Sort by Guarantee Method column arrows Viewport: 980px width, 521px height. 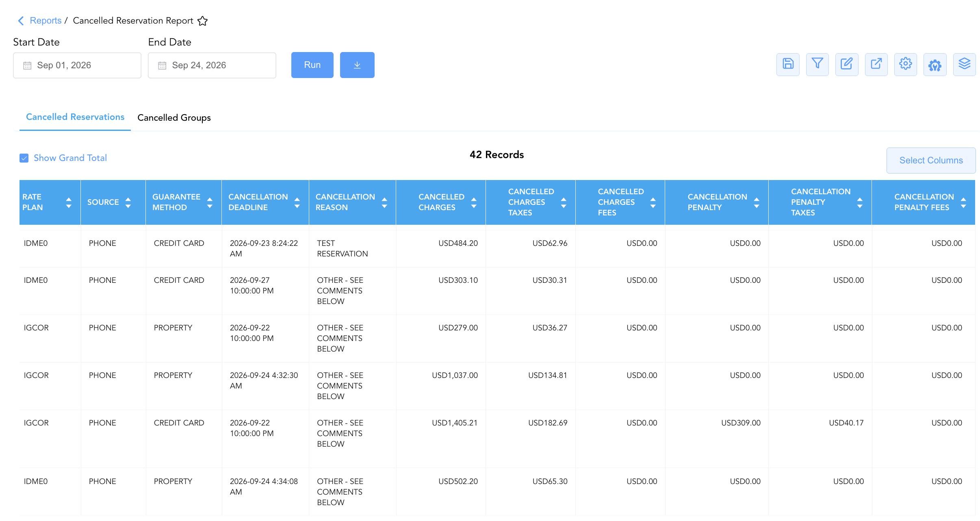click(210, 202)
